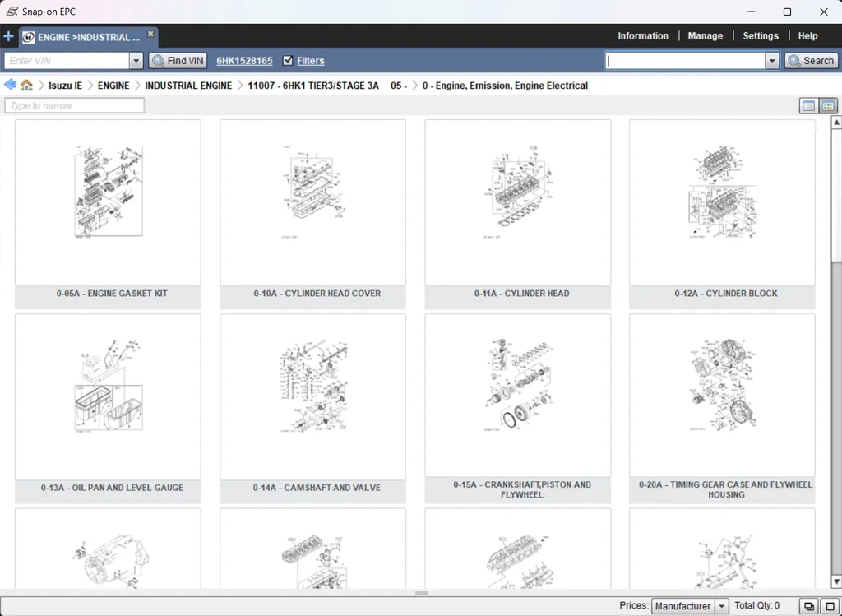Click the Find VIN button

pos(178,61)
